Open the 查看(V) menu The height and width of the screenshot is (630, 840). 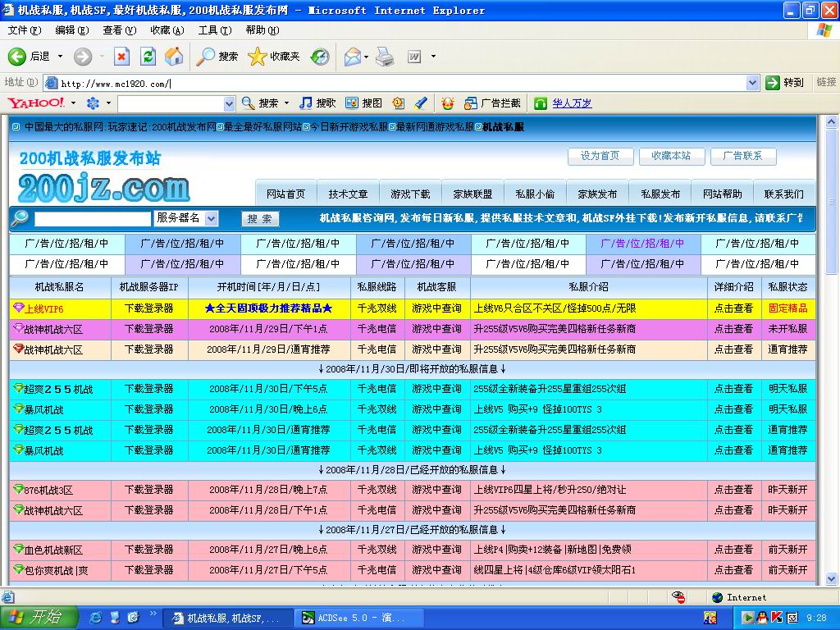pyautogui.click(x=119, y=30)
